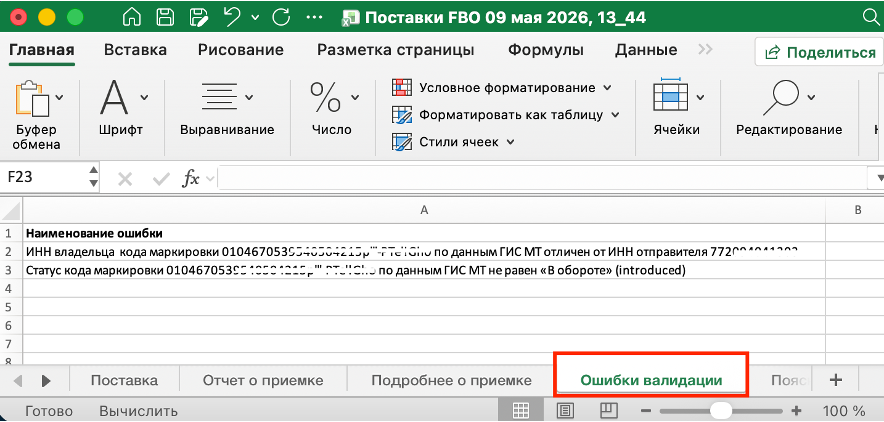Viewport: 884px width, 422px height.
Task: Open the three-dots quick access menu
Action: [314, 17]
